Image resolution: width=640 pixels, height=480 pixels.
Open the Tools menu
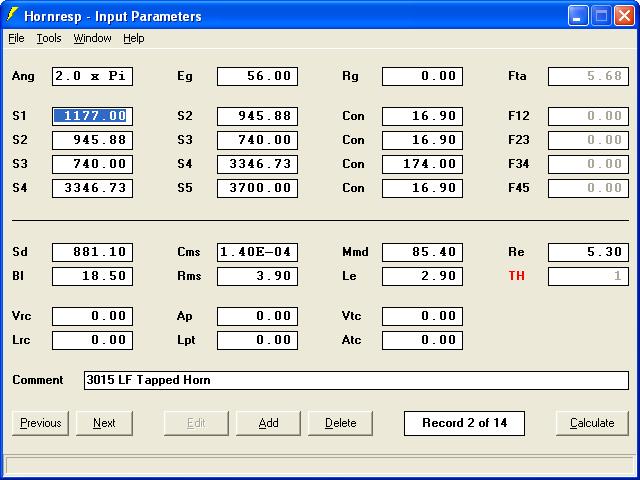(49, 38)
